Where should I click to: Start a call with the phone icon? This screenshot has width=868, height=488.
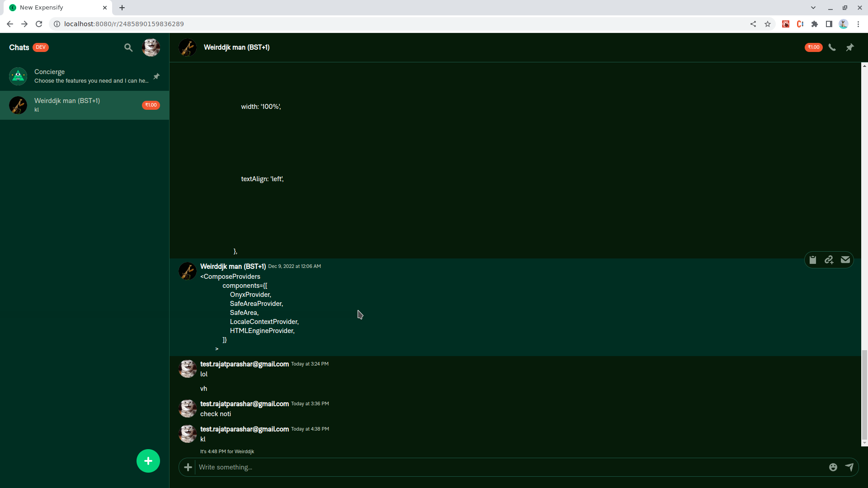[x=832, y=47]
